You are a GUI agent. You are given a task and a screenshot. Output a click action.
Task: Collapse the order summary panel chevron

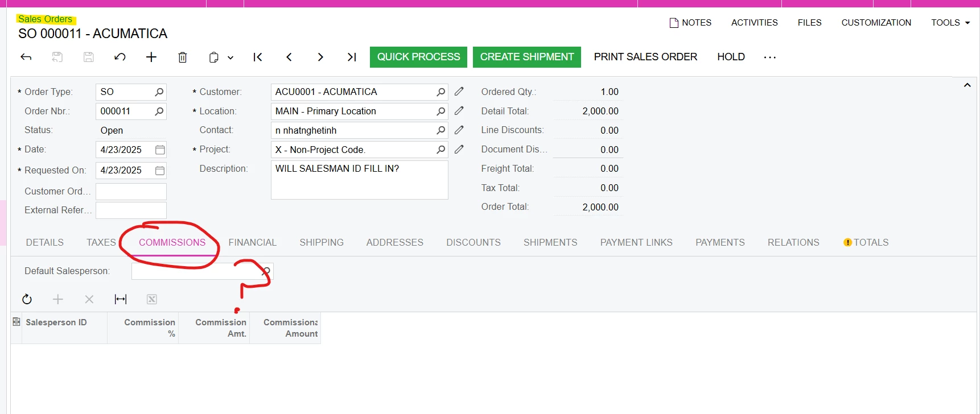pos(967,85)
